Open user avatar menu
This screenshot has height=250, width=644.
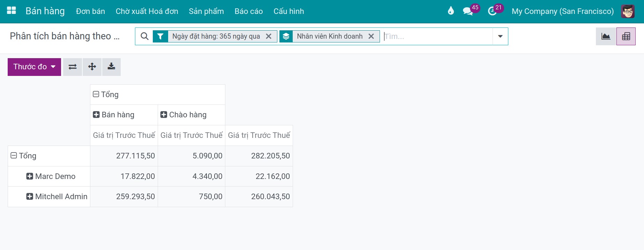628,11
